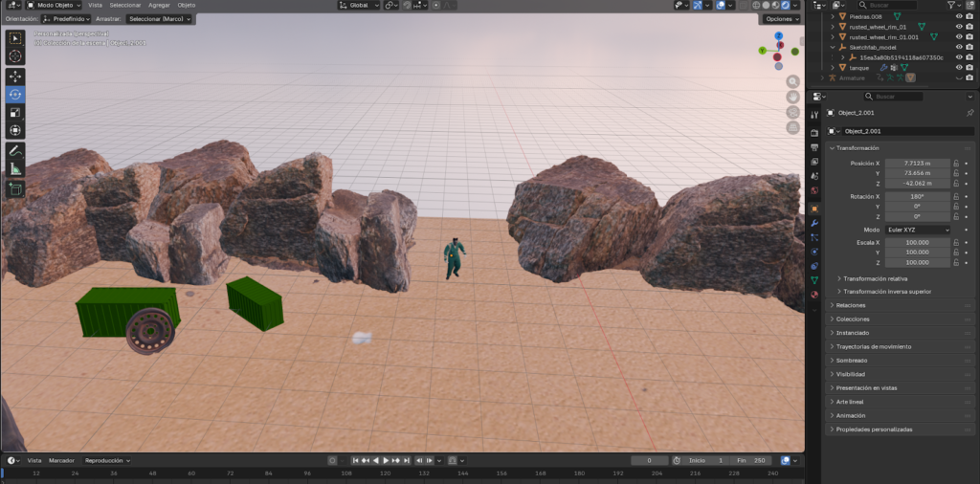The height and width of the screenshot is (484, 980).
Task: Open the Physics properties tab
Action: [814, 252]
